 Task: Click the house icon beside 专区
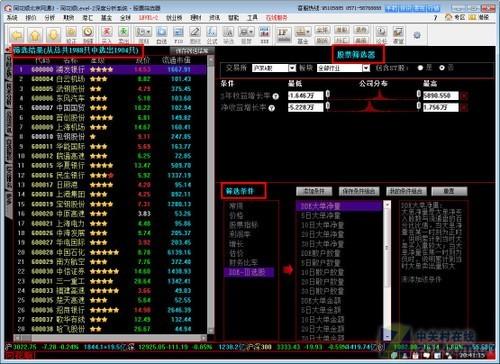[x=449, y=17]
